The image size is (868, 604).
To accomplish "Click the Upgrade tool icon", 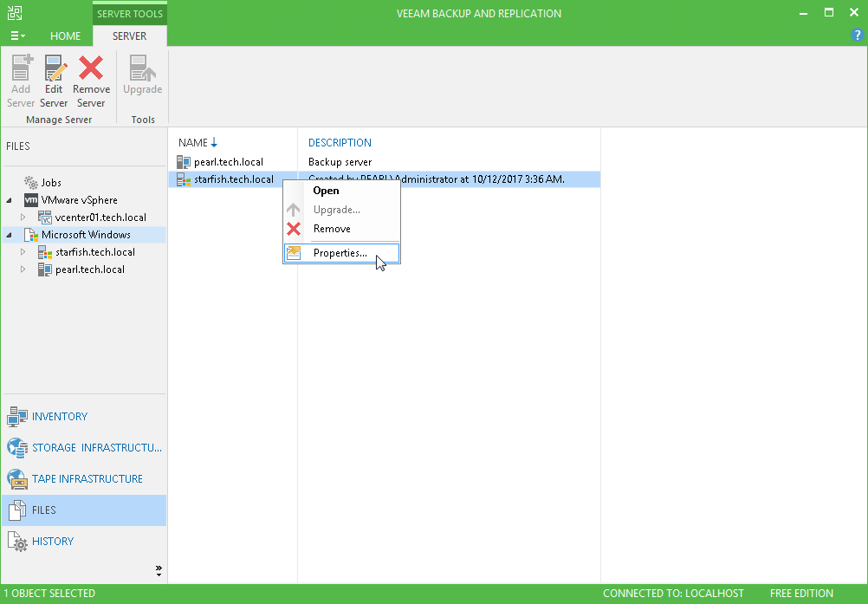I will pos(142,68).
